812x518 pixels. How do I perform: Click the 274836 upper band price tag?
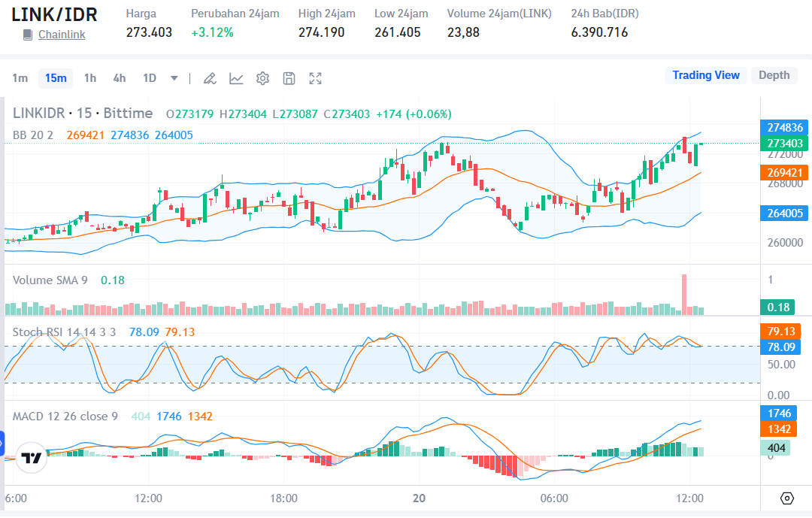click(784, 127)
